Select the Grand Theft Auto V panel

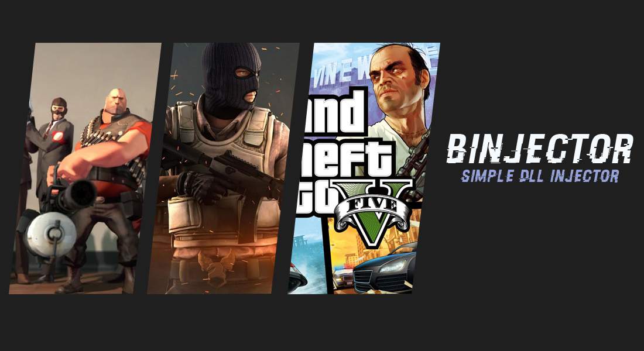click(x=364, y=168)
